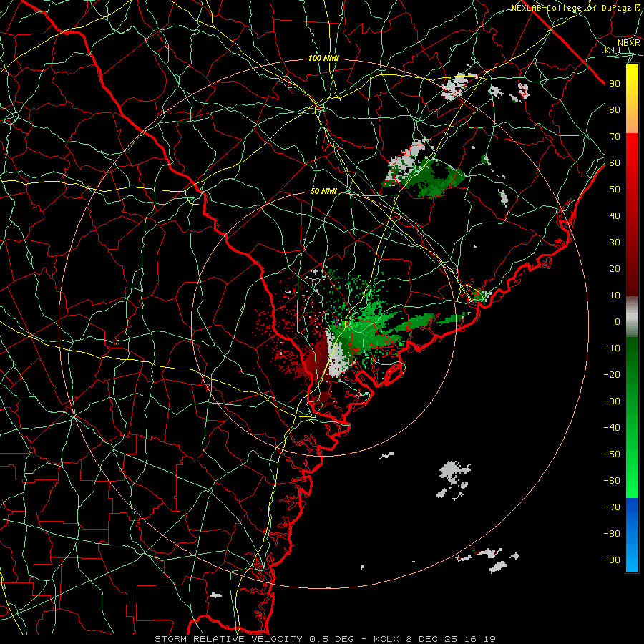
Task: Click the 50 value on velocity scale
Action: (x=615, y=190)
